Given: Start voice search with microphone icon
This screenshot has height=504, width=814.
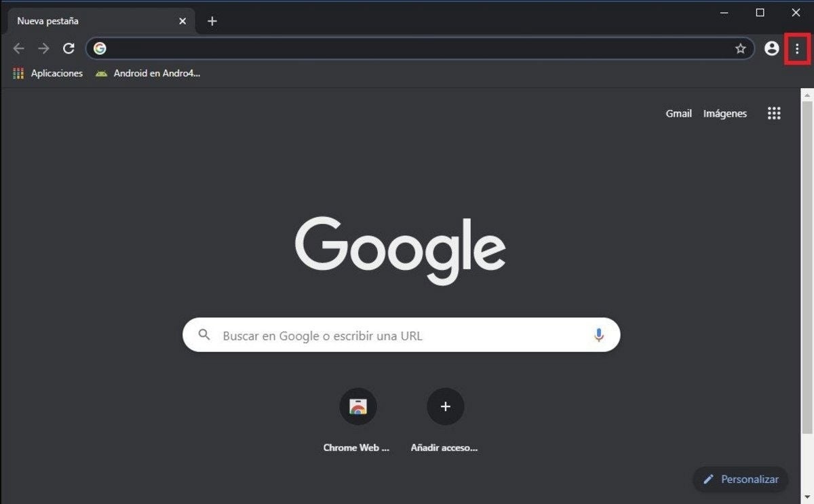Looking at the screenshot, I should point(598,335).
